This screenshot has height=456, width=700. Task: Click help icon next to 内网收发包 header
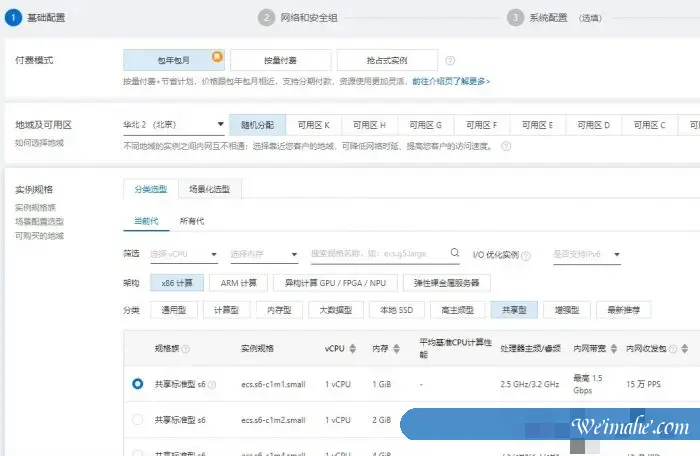click(673, 349)
